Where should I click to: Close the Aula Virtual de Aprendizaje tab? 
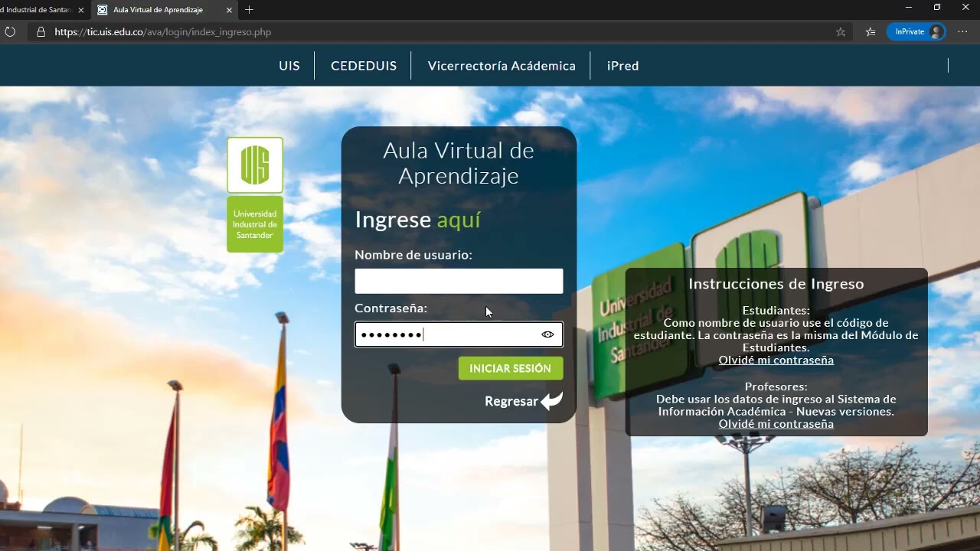[229, 10]
